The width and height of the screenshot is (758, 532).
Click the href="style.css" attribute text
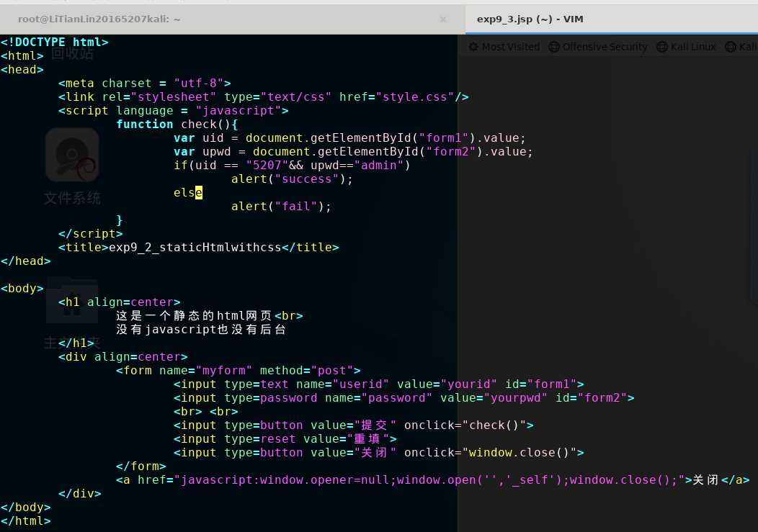pyautogui.click(x=396, y=96)
